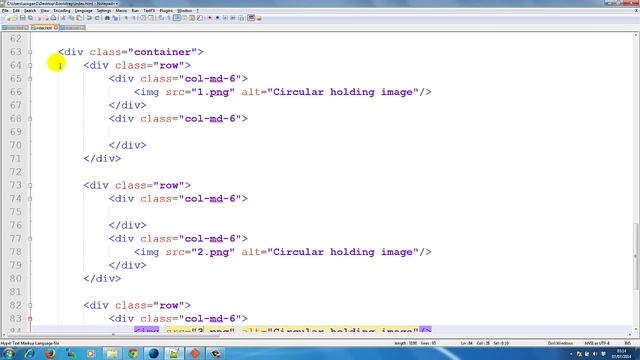The width and height of the screenshot is (640, 360).
Task: Create a new file from the toolbar
Action: (7, 18)
